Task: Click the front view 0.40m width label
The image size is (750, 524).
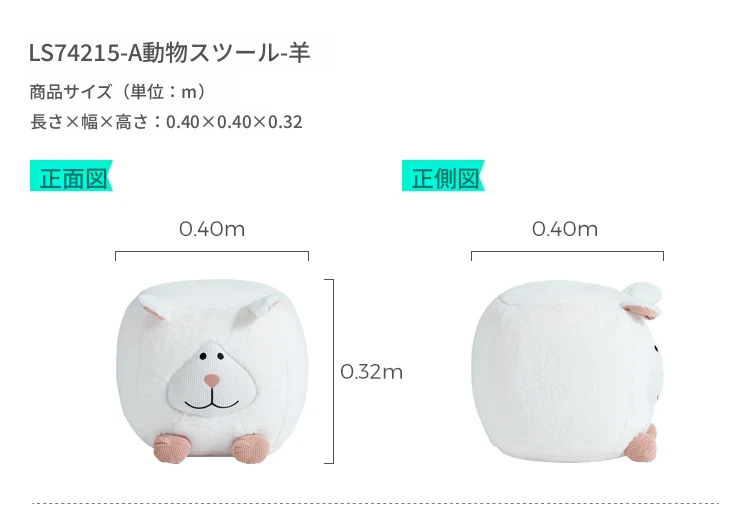Action: [x=212, y=229]
